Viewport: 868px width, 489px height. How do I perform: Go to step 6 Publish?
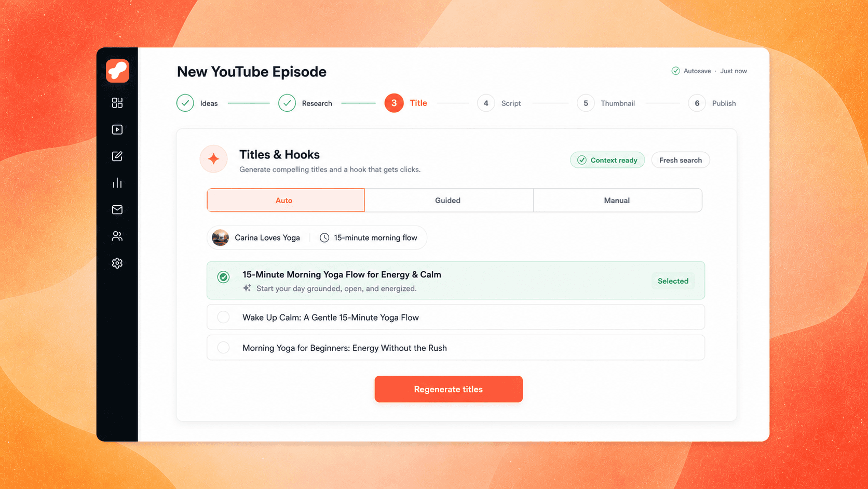(x=697, y=103)
